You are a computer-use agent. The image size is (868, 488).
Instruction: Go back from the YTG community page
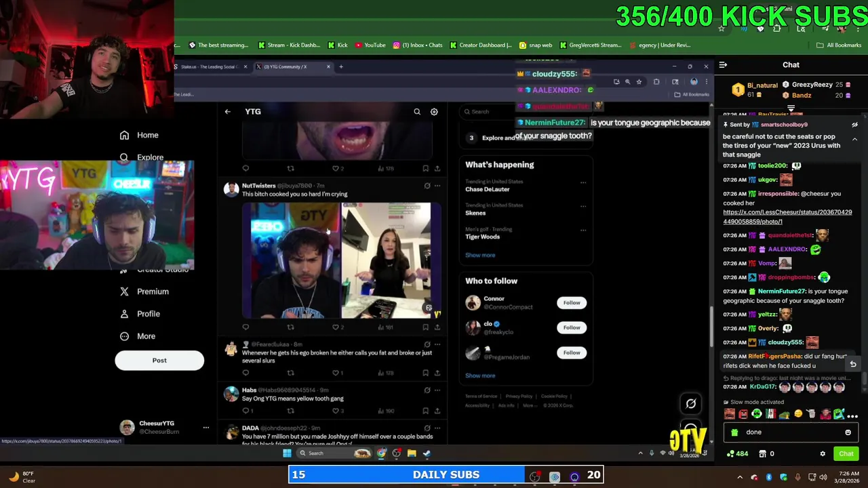[x=228, y=112]
